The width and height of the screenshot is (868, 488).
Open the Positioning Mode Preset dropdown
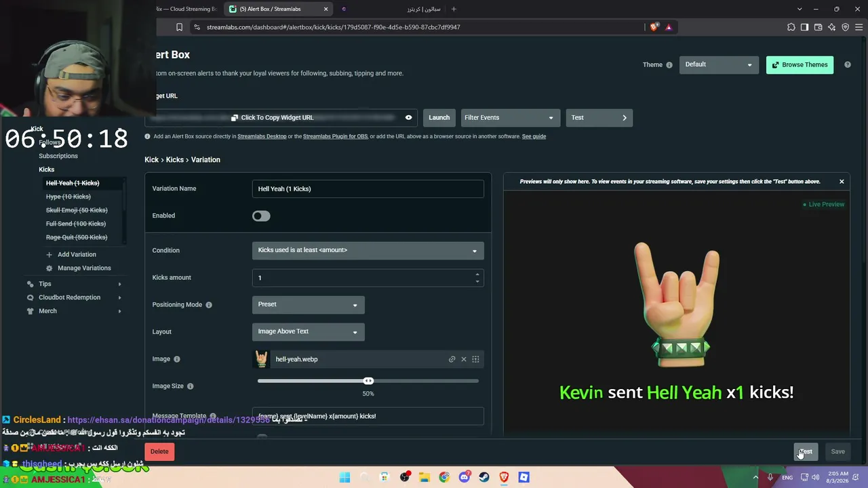click(x=309, y=305)
